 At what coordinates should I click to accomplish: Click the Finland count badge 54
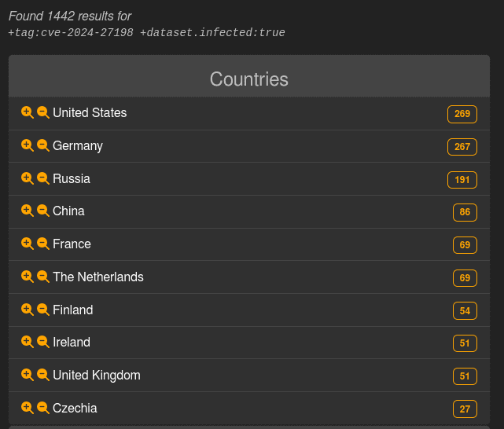[x=465, y=311]
